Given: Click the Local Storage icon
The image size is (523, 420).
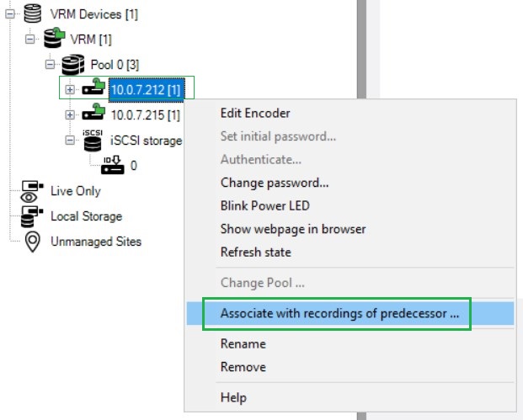Looking at the screenshot, I should point(33,216).
